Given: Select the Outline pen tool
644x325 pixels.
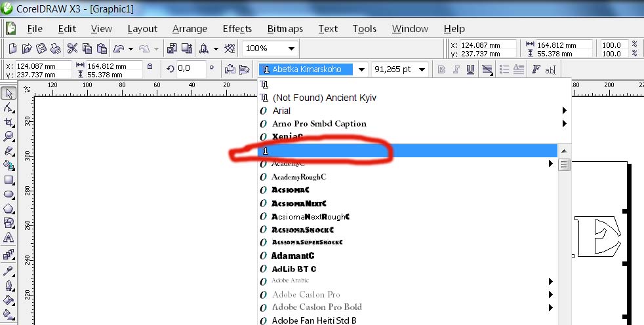Looking at the screenshot, I should [x=9, y=285].
